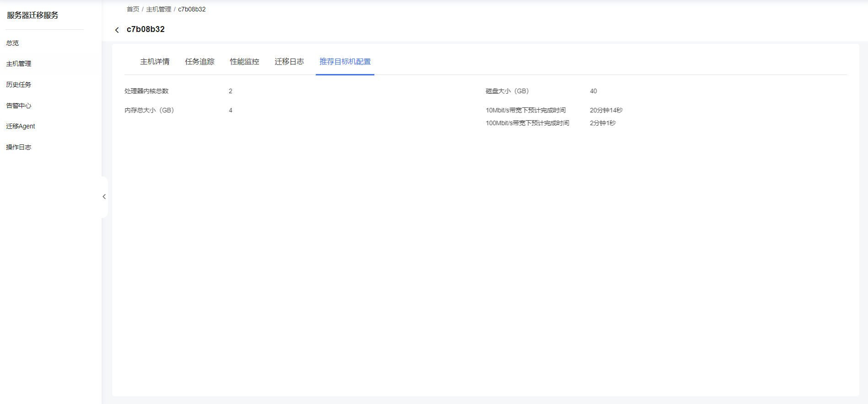The image size is (868, 404).
Task: Click the 处理器内核总数 label
Action: pyautogui.click(x=146, y=91)
